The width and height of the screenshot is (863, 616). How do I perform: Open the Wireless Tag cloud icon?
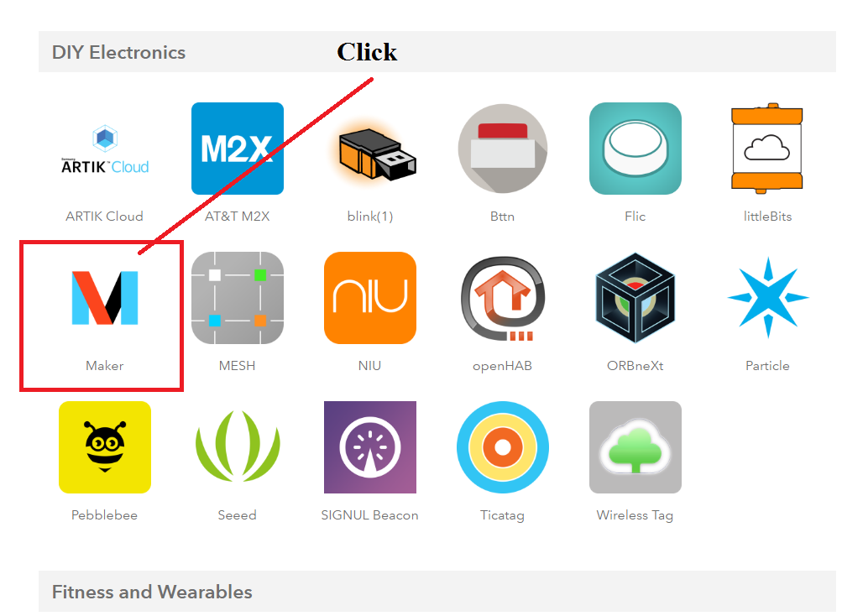click(x=635, y=447)
